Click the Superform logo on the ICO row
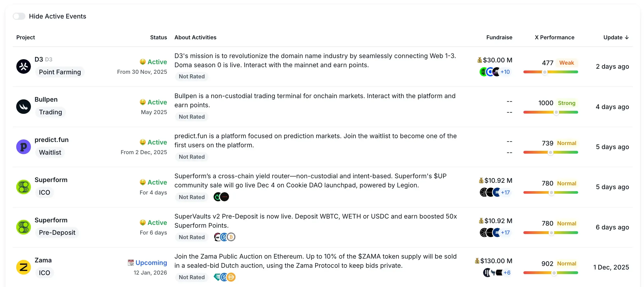The image size is (644, 287). (x=23, y=187)
